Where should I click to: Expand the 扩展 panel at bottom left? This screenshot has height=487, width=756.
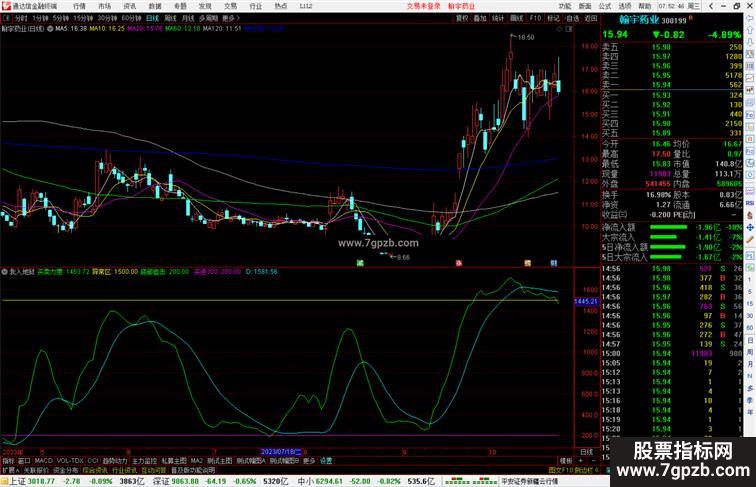[x=10, y=470]
